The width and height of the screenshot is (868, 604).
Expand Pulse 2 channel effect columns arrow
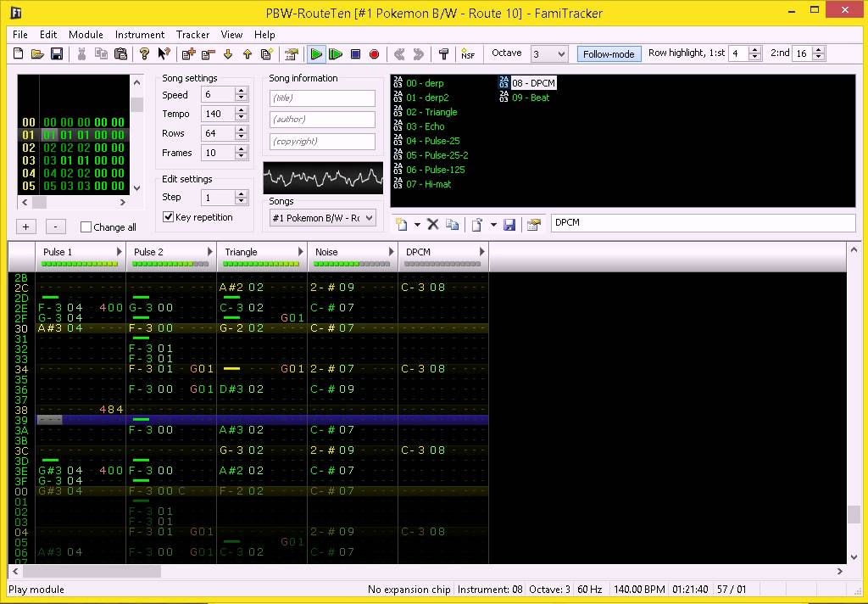[210, 252]
